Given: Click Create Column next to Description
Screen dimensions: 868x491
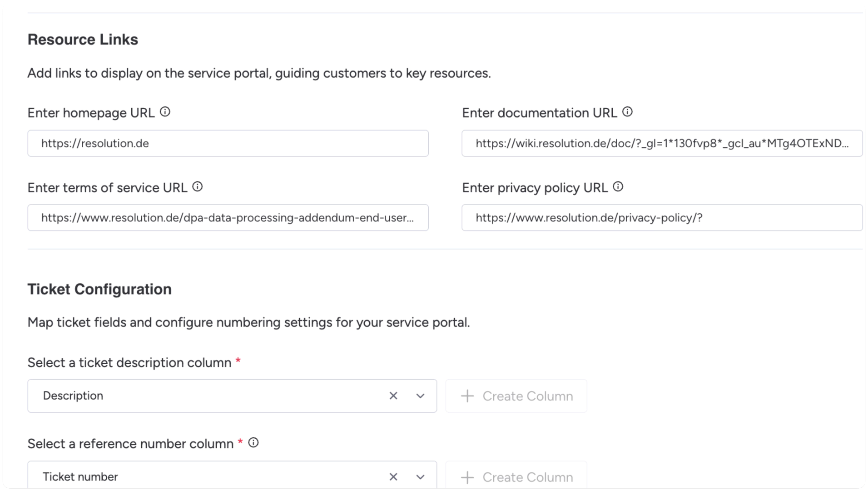Looking at the screenshot, I should click(516, 396).
